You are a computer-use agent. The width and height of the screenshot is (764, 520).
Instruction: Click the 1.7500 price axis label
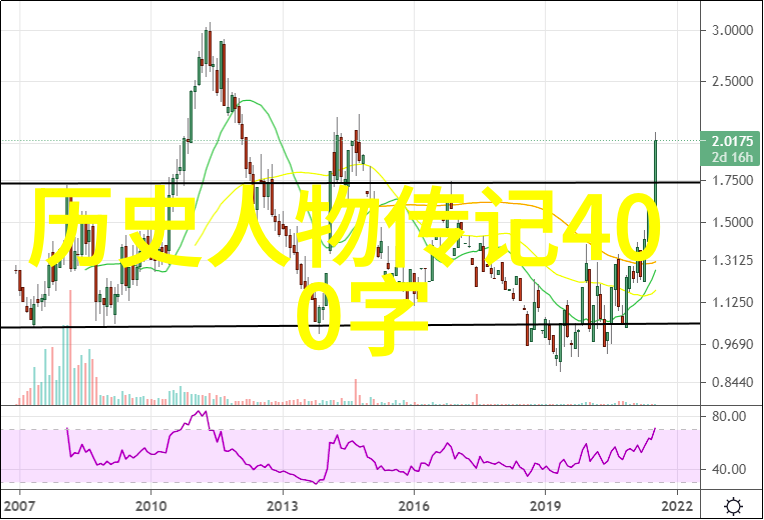[732, 180]
